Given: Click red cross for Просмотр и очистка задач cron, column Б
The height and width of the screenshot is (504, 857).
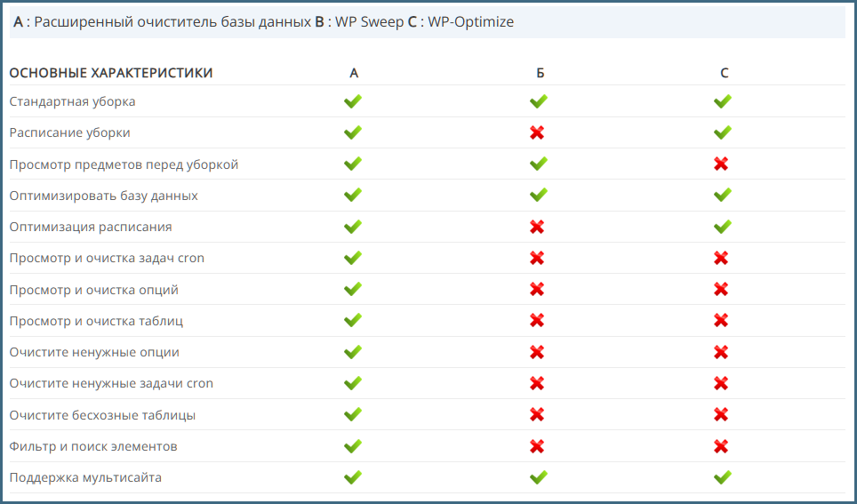Looking at the screenshot, I should (x=537, y=258).
